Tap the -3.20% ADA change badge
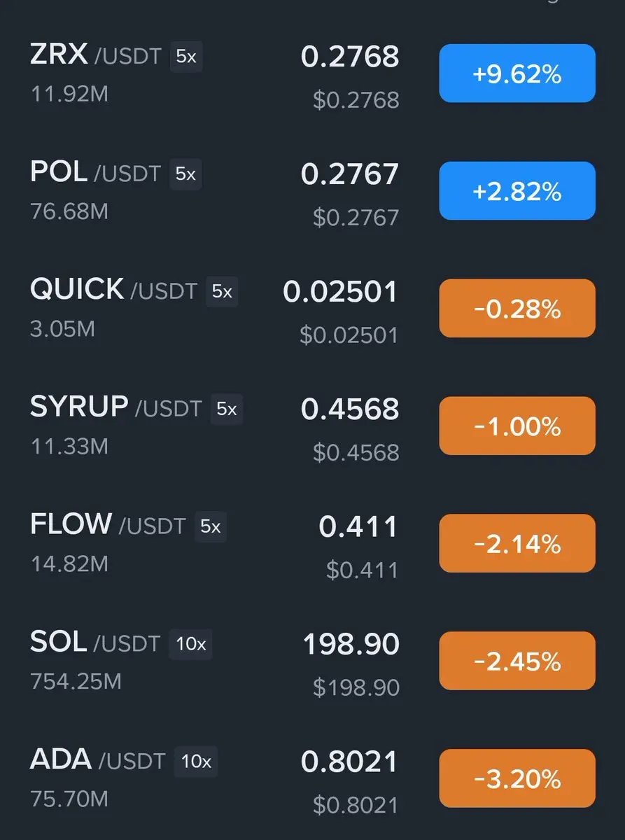 pyautogui.click(x=517, y=779)
